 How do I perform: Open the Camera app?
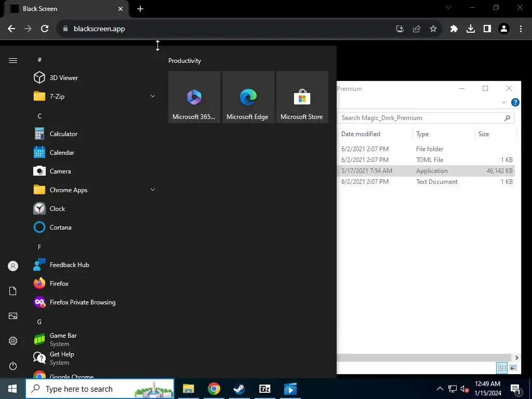pos(95,171)
